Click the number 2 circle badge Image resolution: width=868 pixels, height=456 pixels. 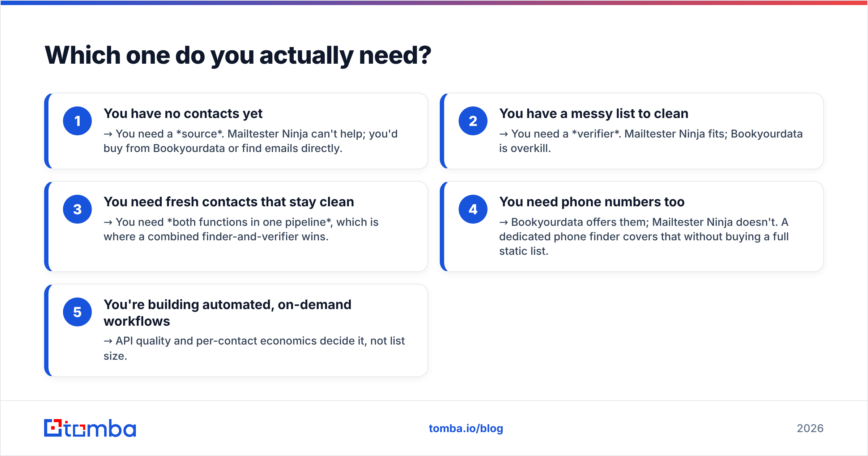tap(473, 121)
